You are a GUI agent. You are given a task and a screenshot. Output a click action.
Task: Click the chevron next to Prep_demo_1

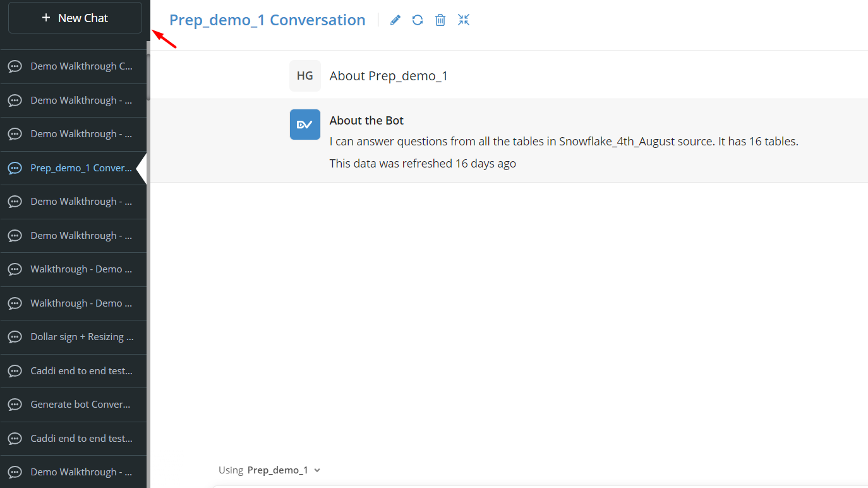pyautogui.click(x=317, y=470)
